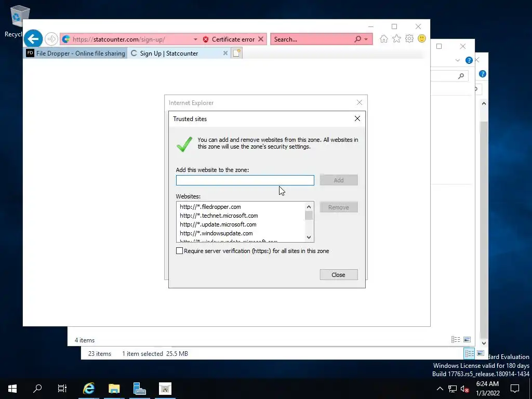Click the fourth pinned app icon on the taskbar
The image size is (532, 399).
click(165, 389)
